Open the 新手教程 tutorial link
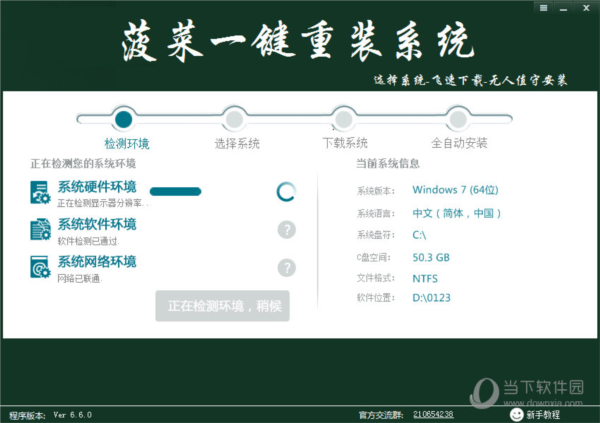The image size is (600, 423). coord(543,415)
